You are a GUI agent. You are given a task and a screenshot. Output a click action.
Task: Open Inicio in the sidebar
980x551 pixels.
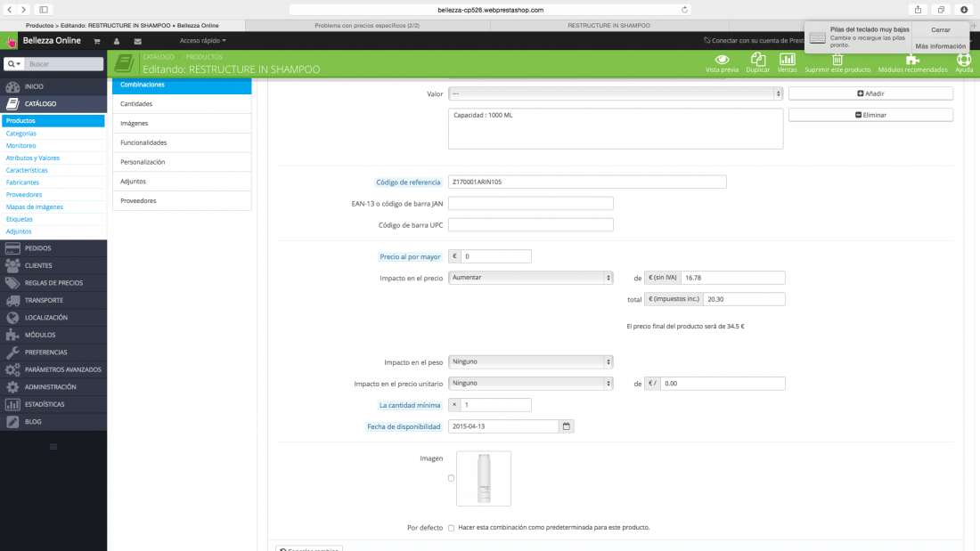(53, 86)
